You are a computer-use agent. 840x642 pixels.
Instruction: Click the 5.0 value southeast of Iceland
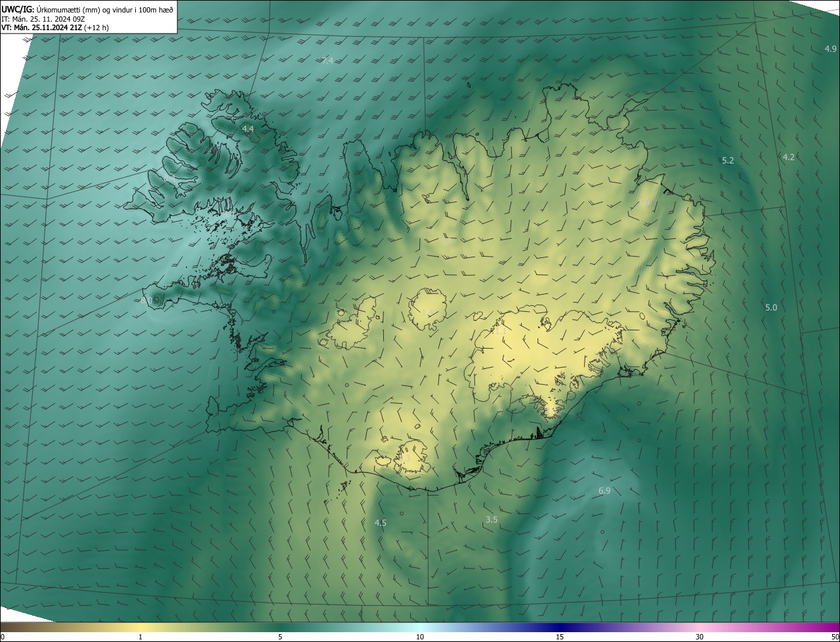[770, 307]
